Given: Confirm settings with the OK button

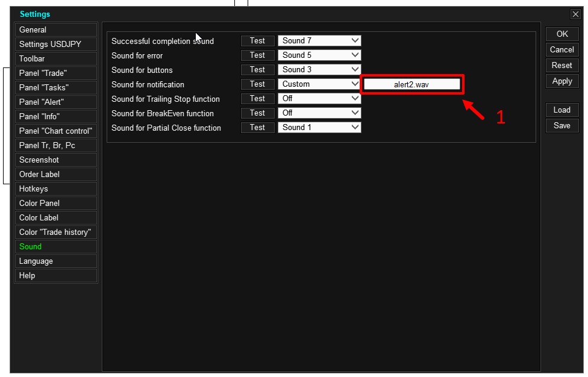Looking at the screenshot, I should coord(562,34).
